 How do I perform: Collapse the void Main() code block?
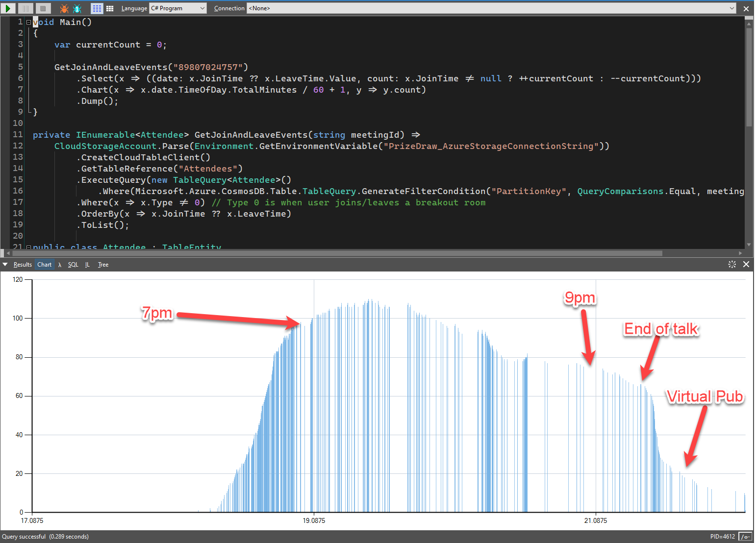point(28,22)
